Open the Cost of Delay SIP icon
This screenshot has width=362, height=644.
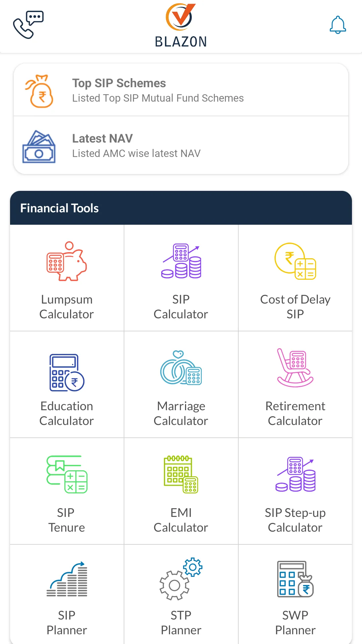click(x=295, y=261)
